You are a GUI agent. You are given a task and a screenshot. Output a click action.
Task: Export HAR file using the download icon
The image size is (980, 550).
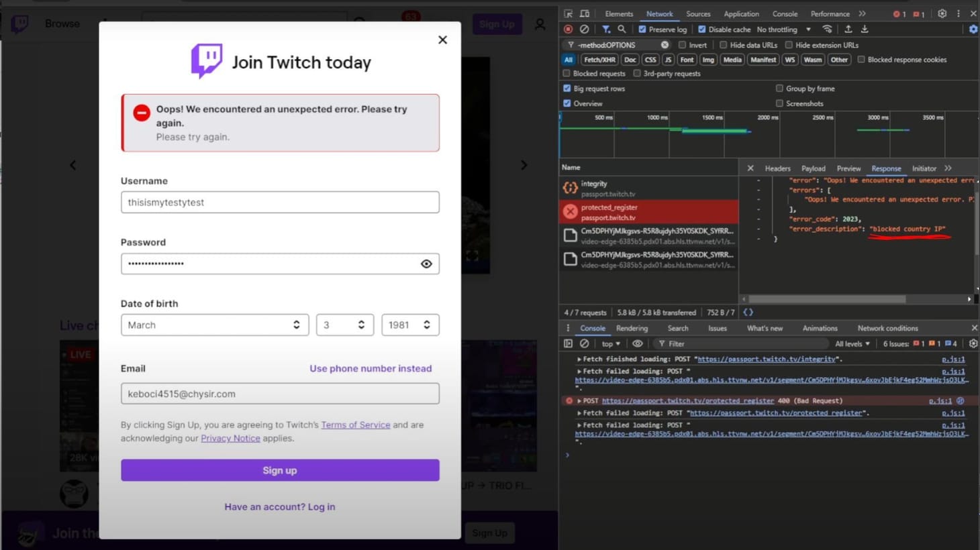[x=865, y=29]
